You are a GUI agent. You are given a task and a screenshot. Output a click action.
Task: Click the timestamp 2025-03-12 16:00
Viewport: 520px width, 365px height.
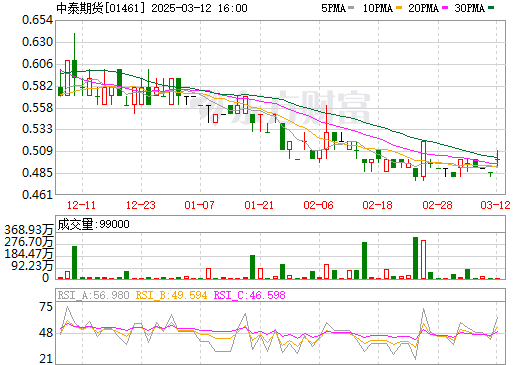[199, 8]
